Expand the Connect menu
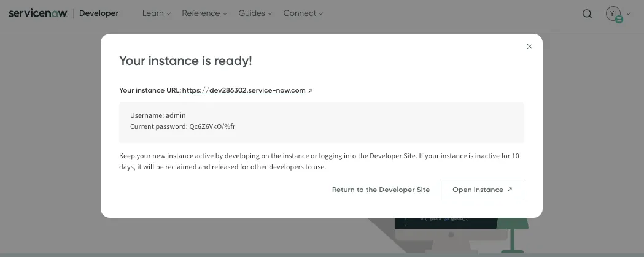This screenshot has width=644, height=257. 303,13
